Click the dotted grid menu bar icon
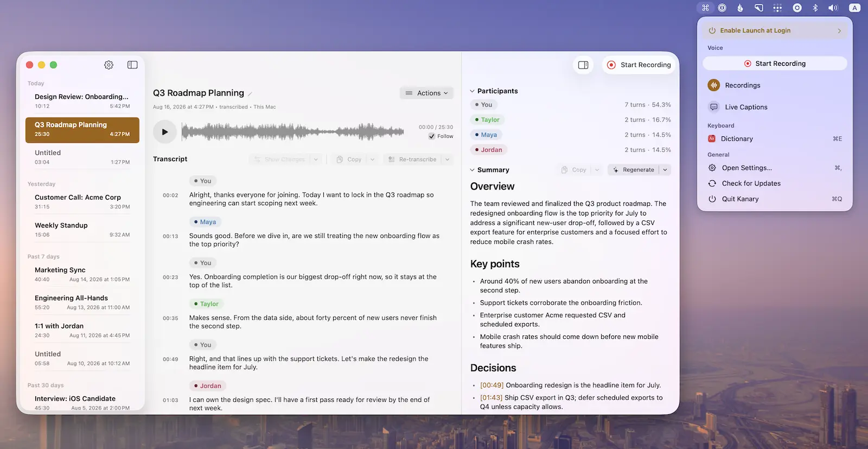 777,8
